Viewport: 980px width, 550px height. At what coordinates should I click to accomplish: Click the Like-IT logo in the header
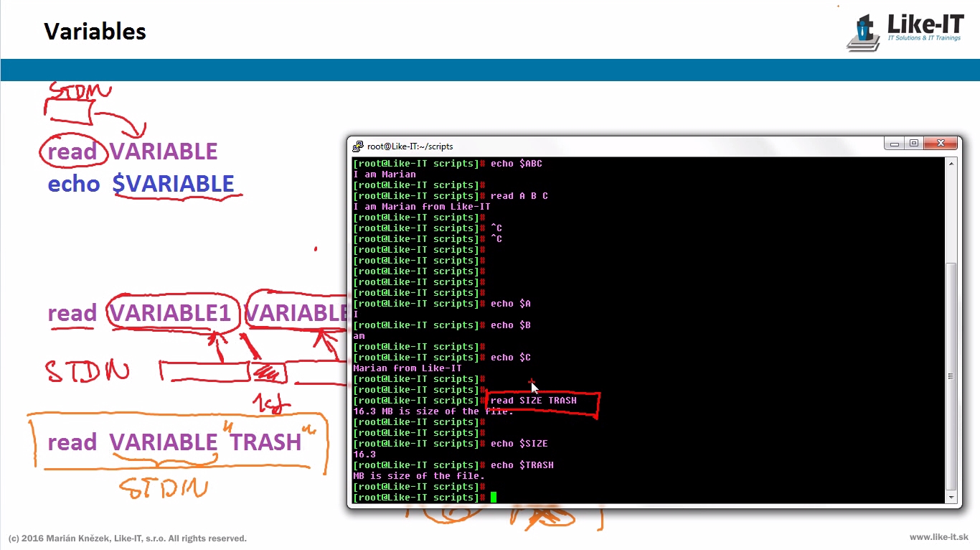pos(905,32)
